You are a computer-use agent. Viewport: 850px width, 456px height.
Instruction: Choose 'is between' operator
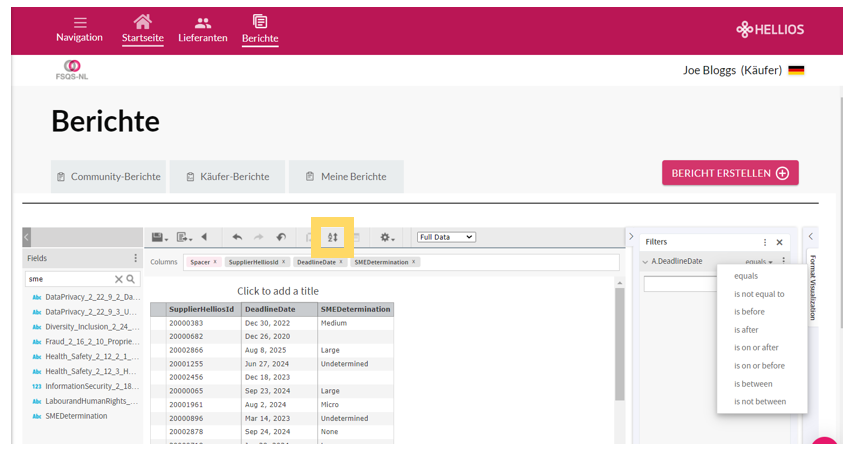[x=753, y=384]
